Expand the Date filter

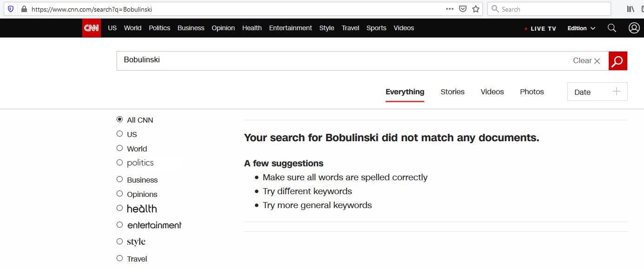click(x=598, y=92)
